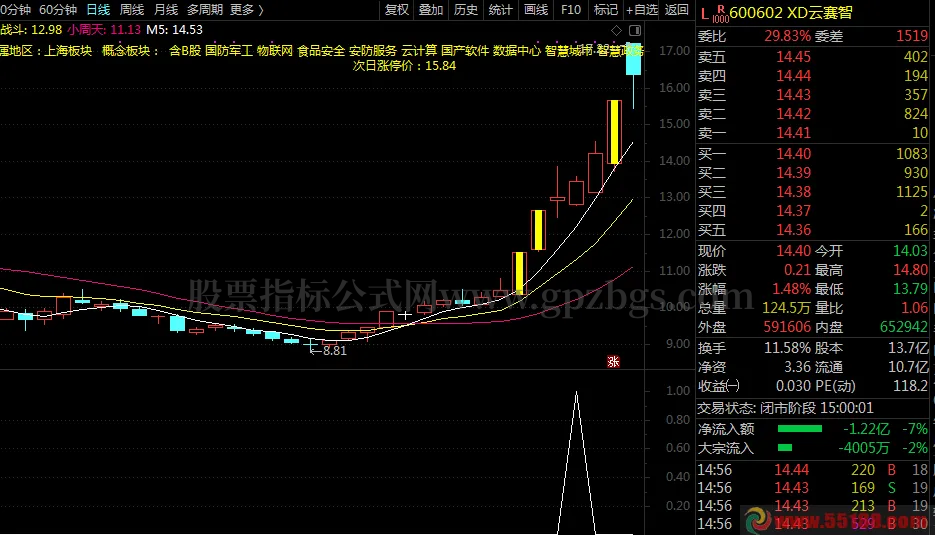Expand the 更多 periods dropdown
The width and height of the screenshot is (935, 535).
tap(246, 10)
